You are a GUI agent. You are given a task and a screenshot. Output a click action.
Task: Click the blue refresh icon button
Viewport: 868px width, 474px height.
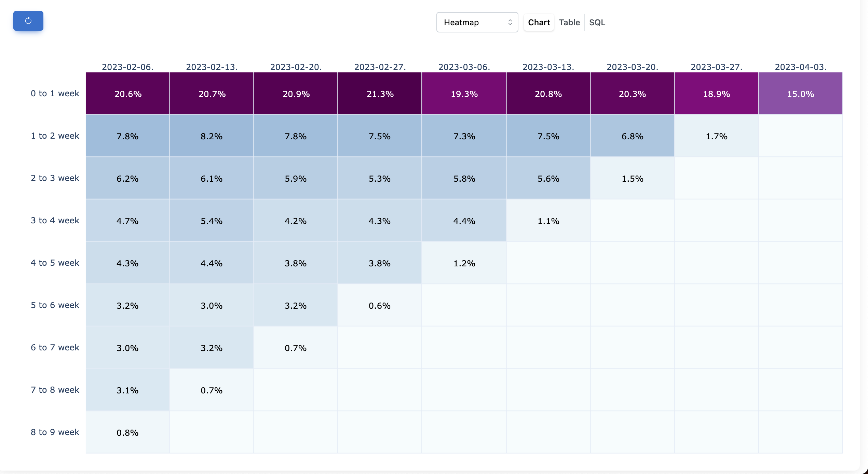pyautogui.click(x=28, y=21)
